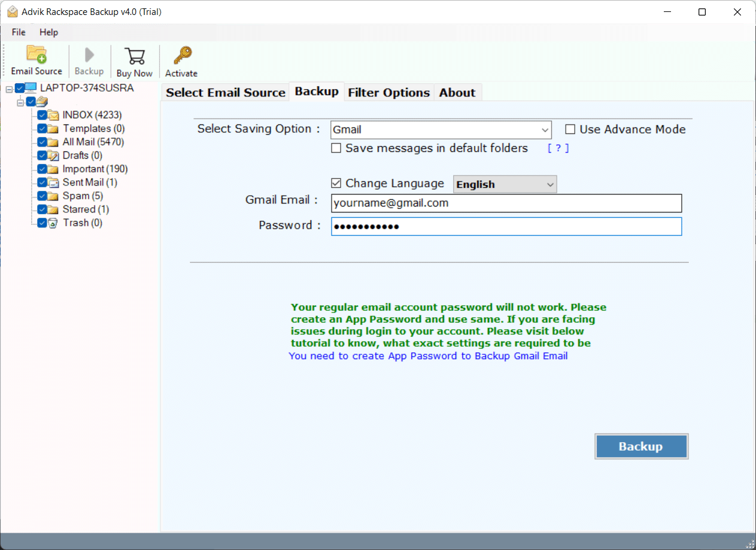Open the Help menu
The image size is (756, 550).
(49, 32)
